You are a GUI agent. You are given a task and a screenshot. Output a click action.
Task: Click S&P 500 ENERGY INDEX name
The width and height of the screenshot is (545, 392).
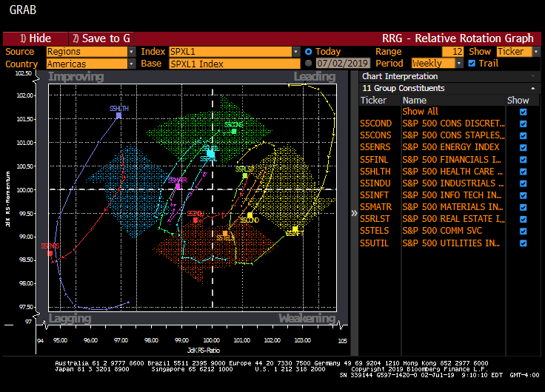[451, 147]
